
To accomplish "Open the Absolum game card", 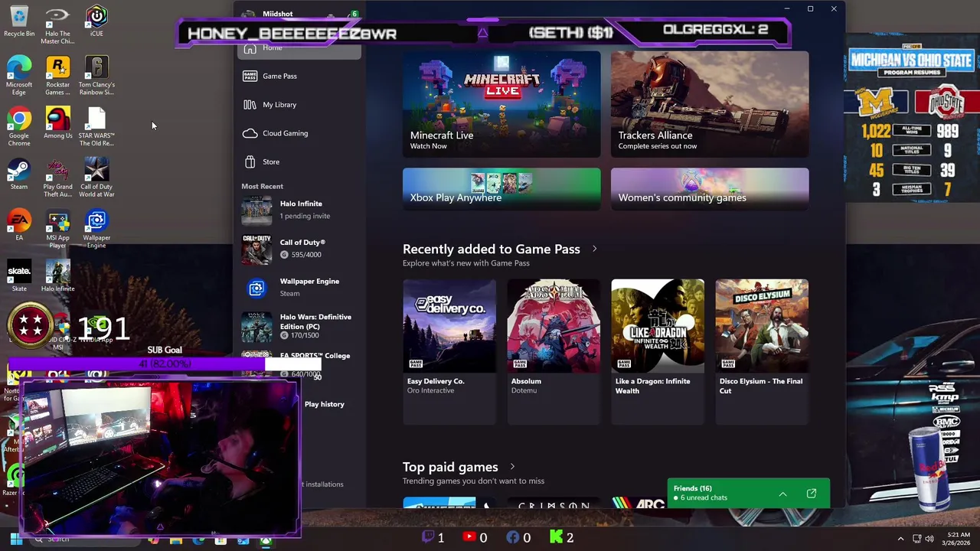I will pyautogui.click(x=554, y=351).
